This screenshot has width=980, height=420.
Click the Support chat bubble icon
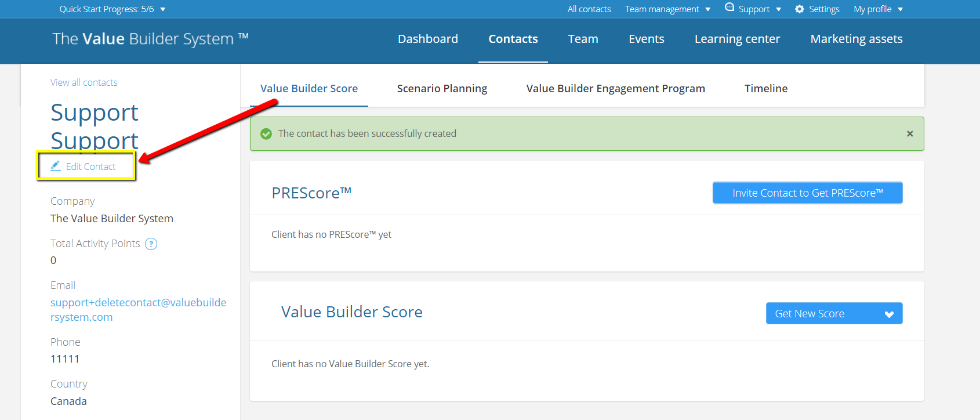coord(729,7)
